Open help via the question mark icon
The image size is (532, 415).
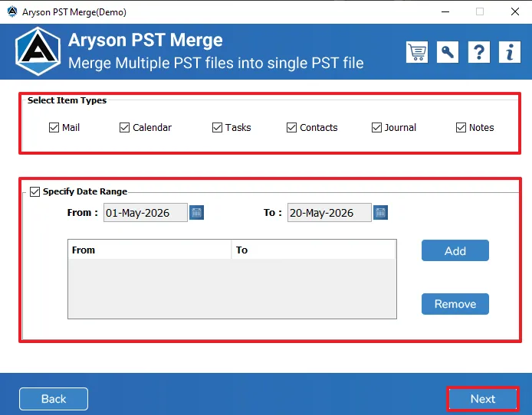[479, 52]
